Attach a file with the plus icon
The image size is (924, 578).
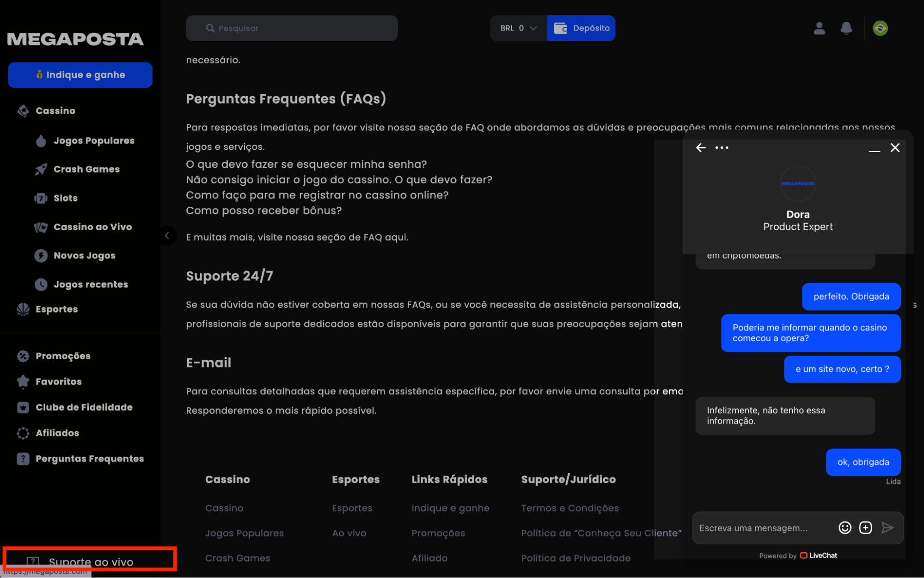pyautogui.click(x=865, y=528)
